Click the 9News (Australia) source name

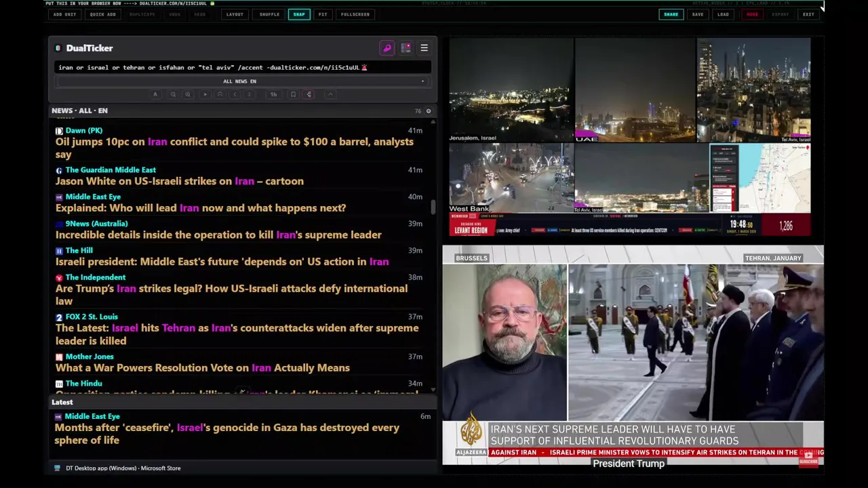[x=96, y=224]
